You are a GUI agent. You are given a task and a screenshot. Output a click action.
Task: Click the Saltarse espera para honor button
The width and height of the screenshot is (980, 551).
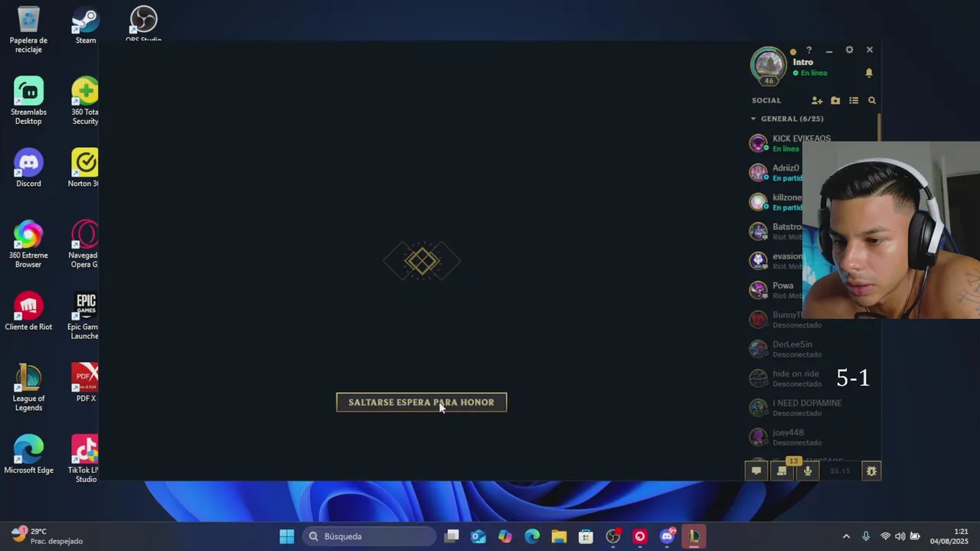[x=421, y=403]
